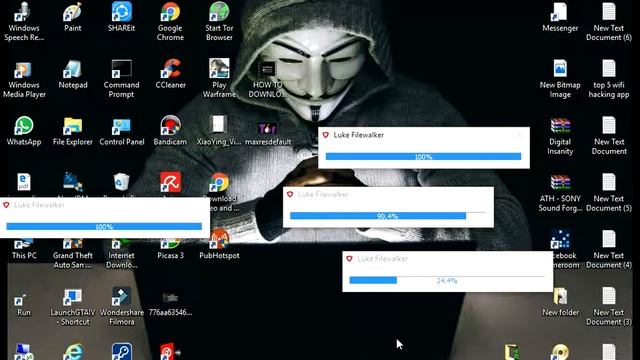The image size is (640, 360).
Task: Open New Text Document (4)
Action: pos(609,249)
